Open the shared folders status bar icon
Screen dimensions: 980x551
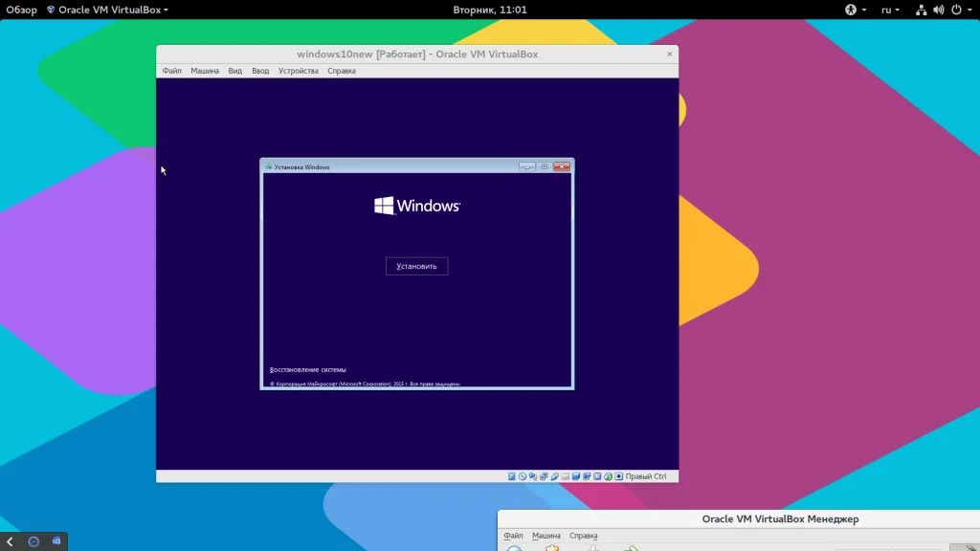click(x=565, y=476)
